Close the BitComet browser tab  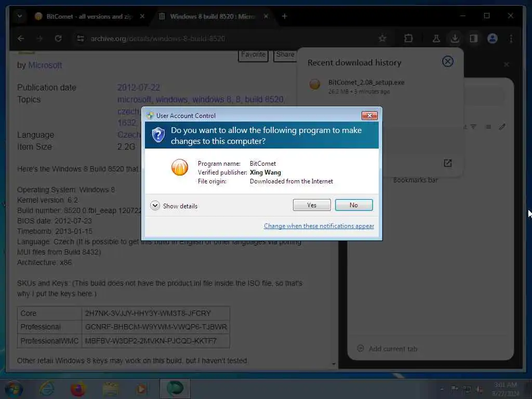142,16
